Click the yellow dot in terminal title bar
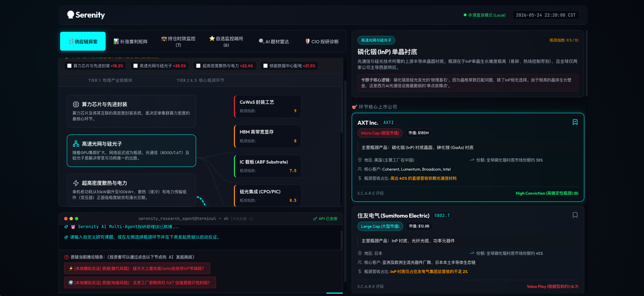The height and width of the screenshot is (296, 644). 71,219
